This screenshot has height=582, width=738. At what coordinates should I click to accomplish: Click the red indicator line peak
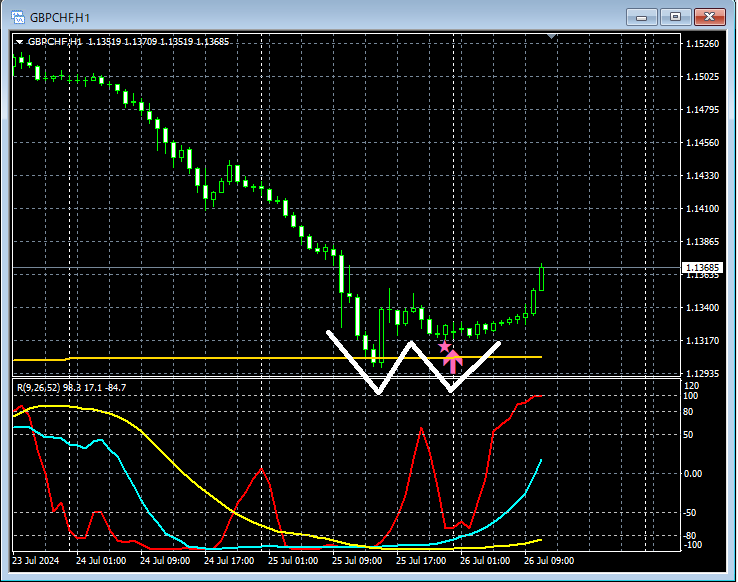click(x=421, y=428)
